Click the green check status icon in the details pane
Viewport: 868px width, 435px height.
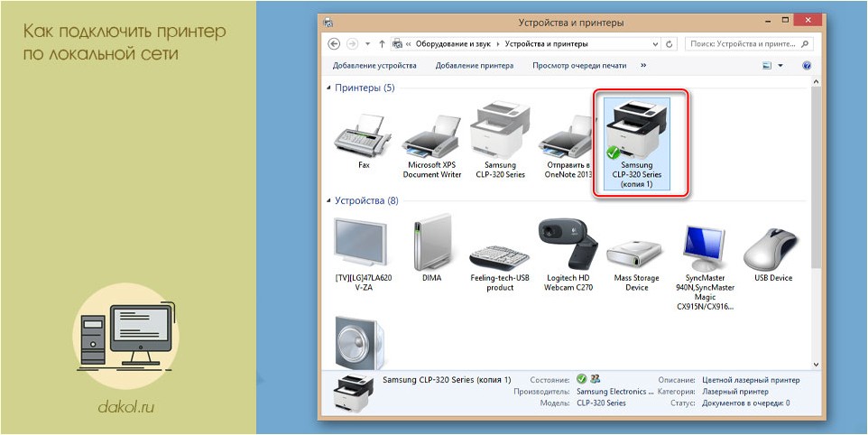point(581,379)
